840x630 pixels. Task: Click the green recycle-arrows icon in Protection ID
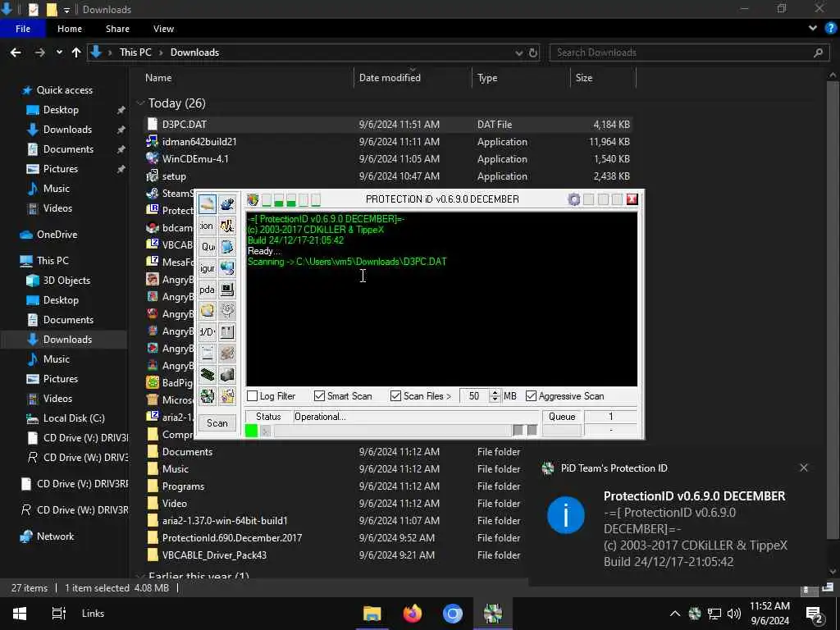(x=208, y=396)
